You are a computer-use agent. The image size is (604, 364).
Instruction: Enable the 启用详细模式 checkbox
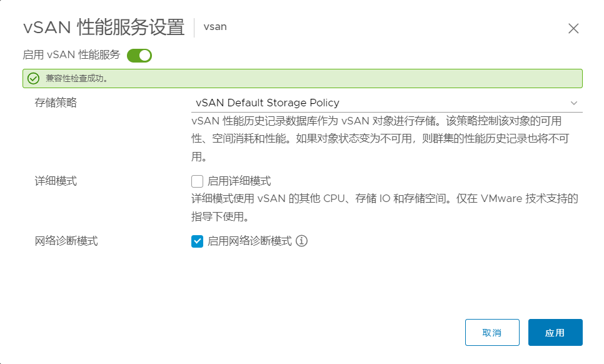[x=197, y=181]
